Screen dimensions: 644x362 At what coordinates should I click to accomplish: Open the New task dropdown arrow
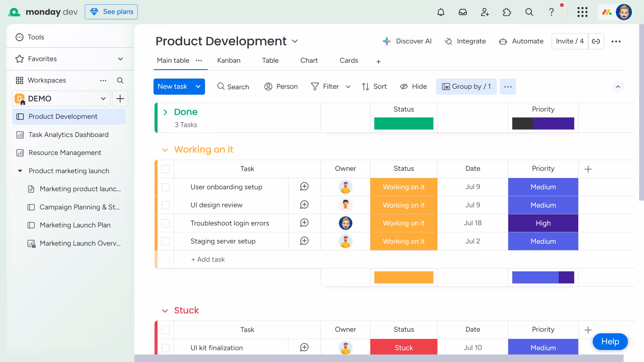click(198, 87)
